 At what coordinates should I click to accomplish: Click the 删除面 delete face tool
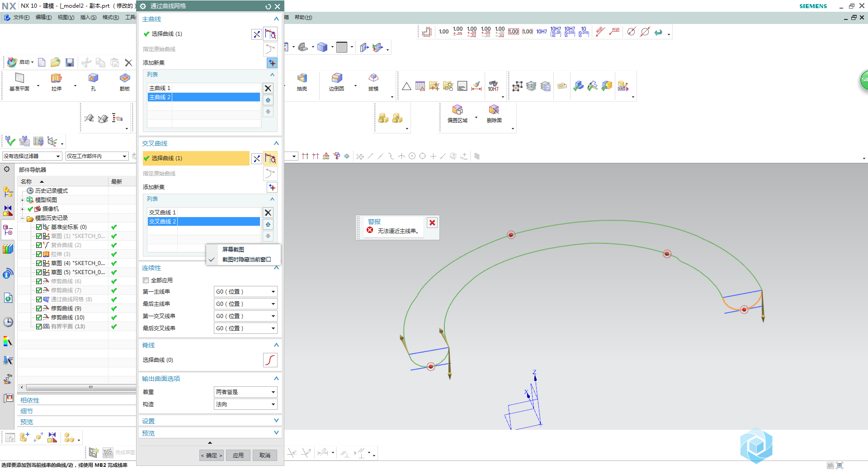[494, 114]
